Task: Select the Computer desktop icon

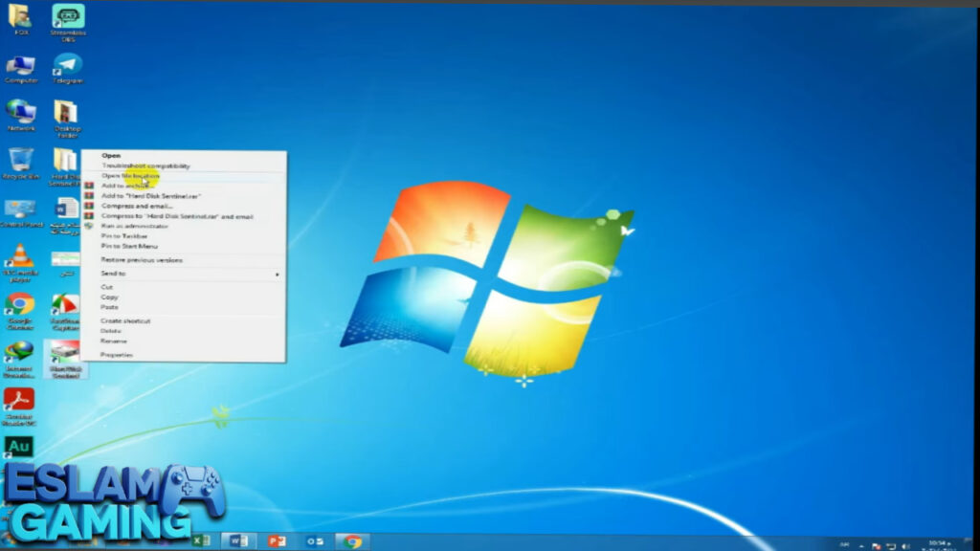Action: pos(20,66)
